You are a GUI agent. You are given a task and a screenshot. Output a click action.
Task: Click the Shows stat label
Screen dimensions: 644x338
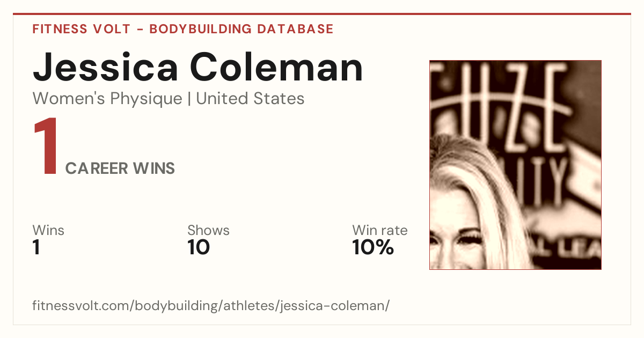208,231
